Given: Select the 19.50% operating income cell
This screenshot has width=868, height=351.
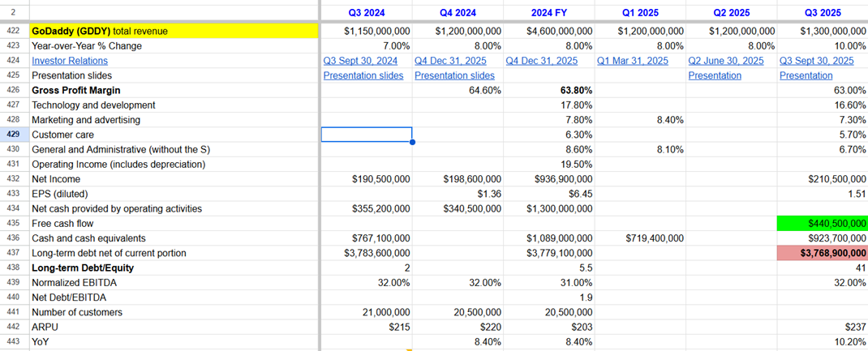Looking at the screenshot, I should 549,165.
